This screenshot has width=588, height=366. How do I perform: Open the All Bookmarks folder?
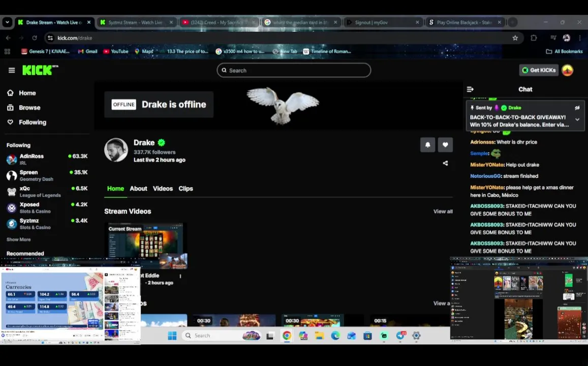coord(564,51)
